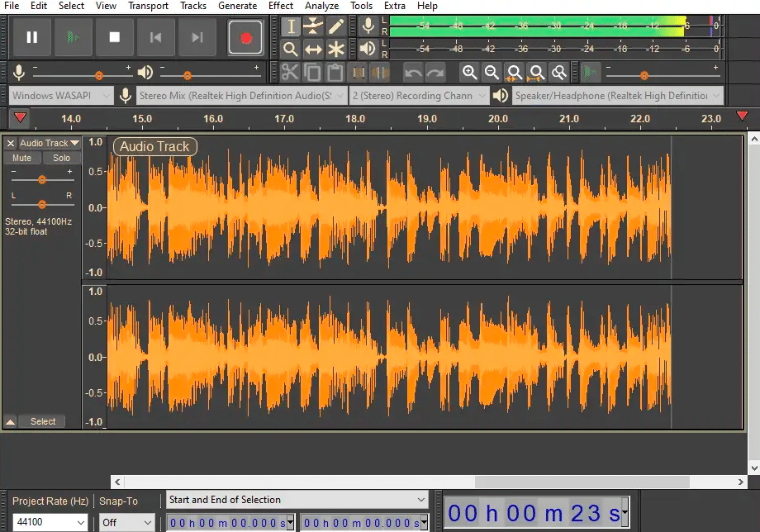Stop the playback
Viewport: 760px width, 532px height.
coord(114,37)
